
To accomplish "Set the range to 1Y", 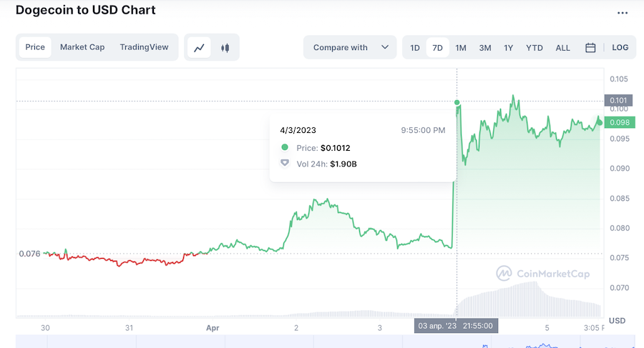I will (x=509, y=48).
